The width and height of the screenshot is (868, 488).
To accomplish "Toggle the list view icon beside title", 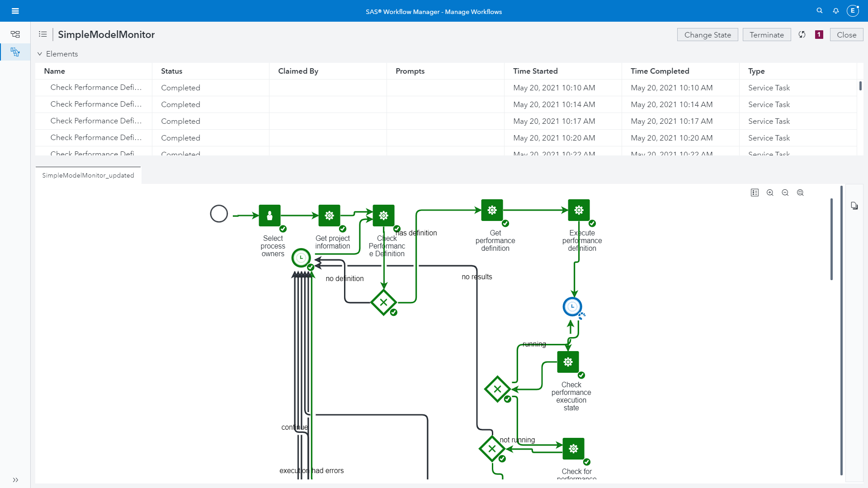I will [x=43, y=34].
